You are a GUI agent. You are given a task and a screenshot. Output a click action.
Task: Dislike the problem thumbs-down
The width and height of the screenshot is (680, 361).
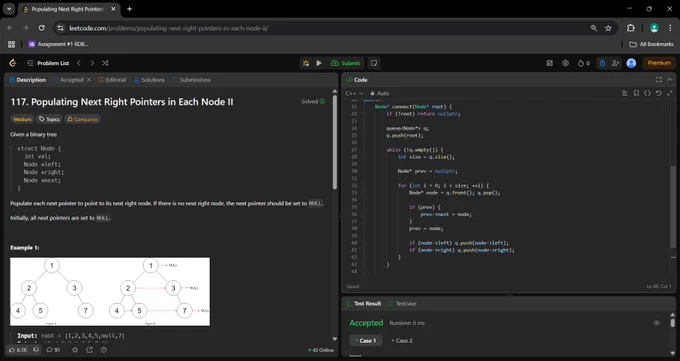point(36,350)
